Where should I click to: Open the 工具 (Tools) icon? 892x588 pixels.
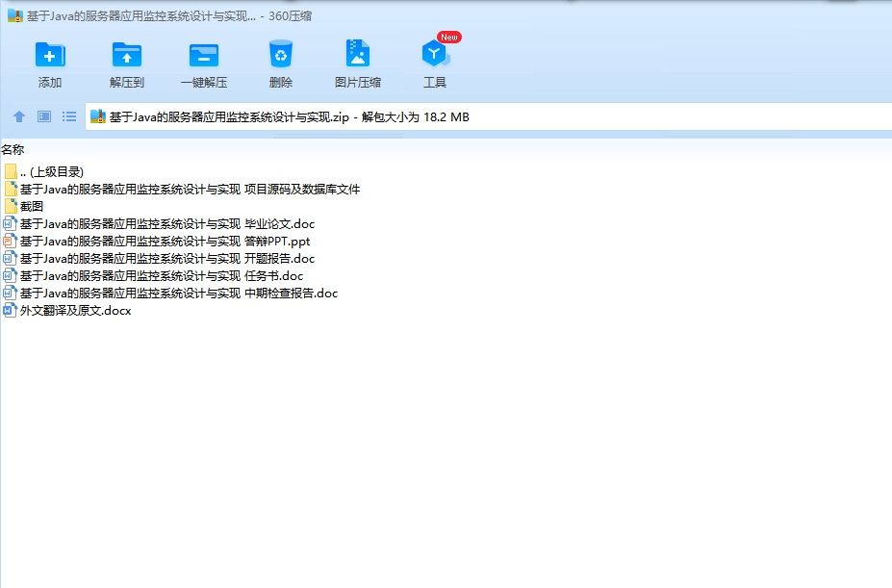point(435,54)
